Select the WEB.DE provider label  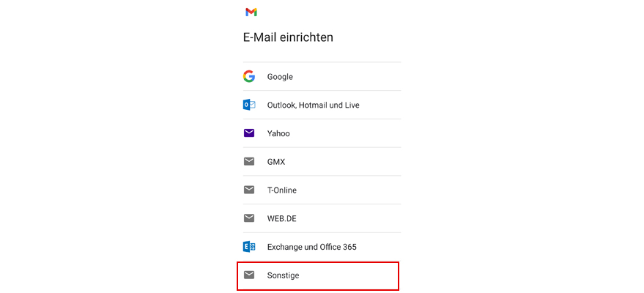pos(281,218)
